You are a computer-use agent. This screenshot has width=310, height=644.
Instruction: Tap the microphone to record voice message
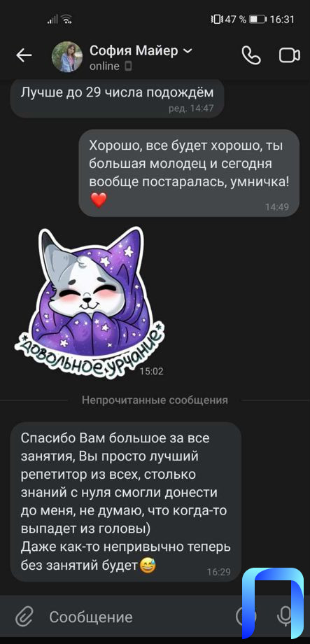(x=283, y=616)
